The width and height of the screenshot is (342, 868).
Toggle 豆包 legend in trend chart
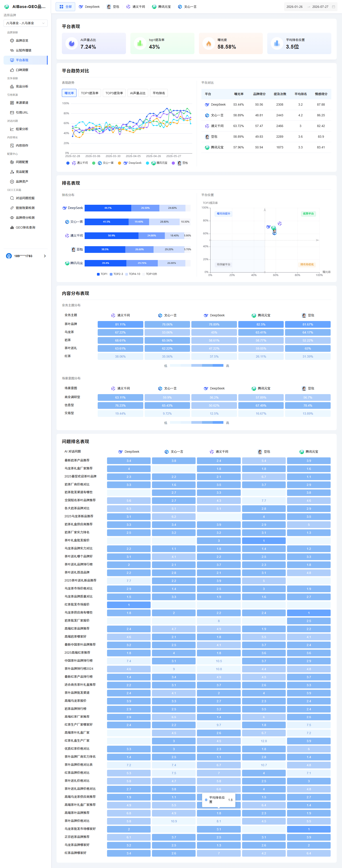[180, 163]
